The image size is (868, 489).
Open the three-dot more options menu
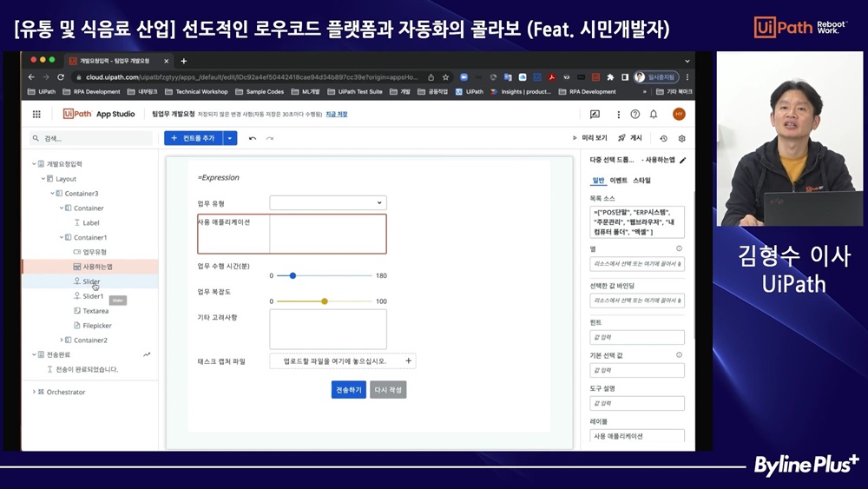tap(618, 114)
